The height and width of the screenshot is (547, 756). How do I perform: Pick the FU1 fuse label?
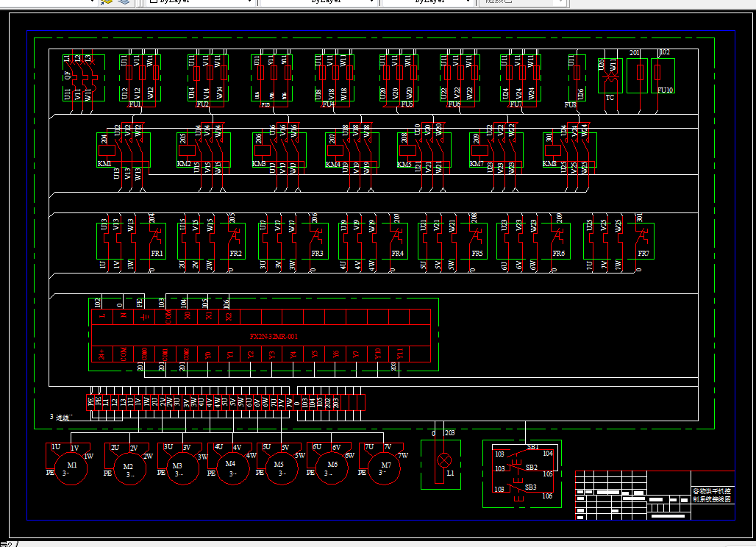(x=135, y=104)
